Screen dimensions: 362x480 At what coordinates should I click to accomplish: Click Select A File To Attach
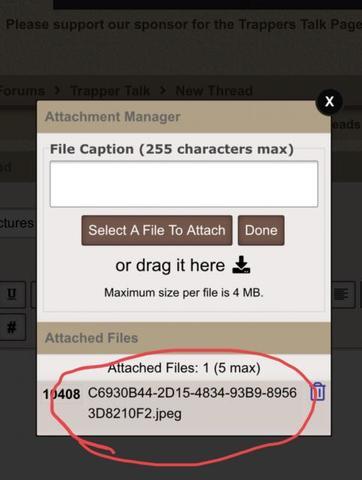pyautogui.click(x=157, y=230)
